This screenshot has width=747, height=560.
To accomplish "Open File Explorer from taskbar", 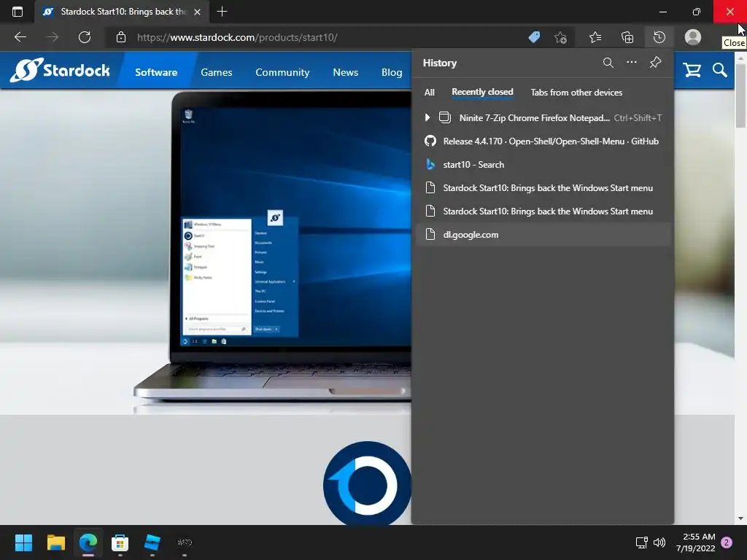I will pos(55,542).
